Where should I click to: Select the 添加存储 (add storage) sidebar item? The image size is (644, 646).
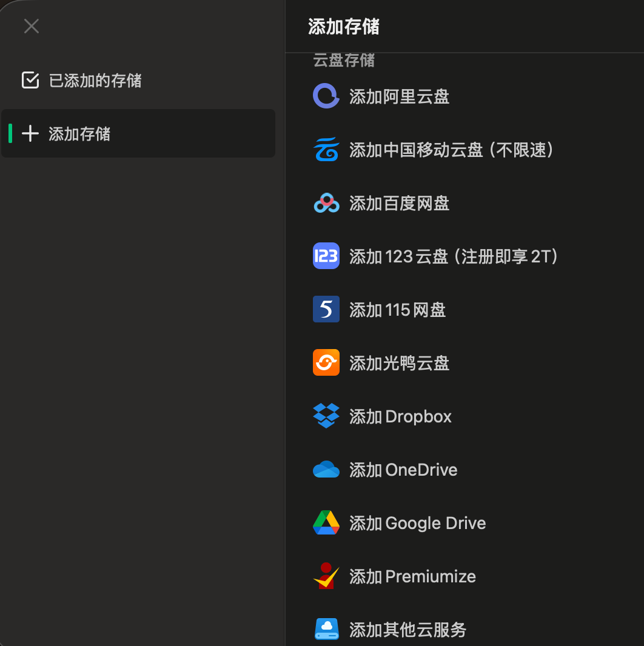pos(138,133)
